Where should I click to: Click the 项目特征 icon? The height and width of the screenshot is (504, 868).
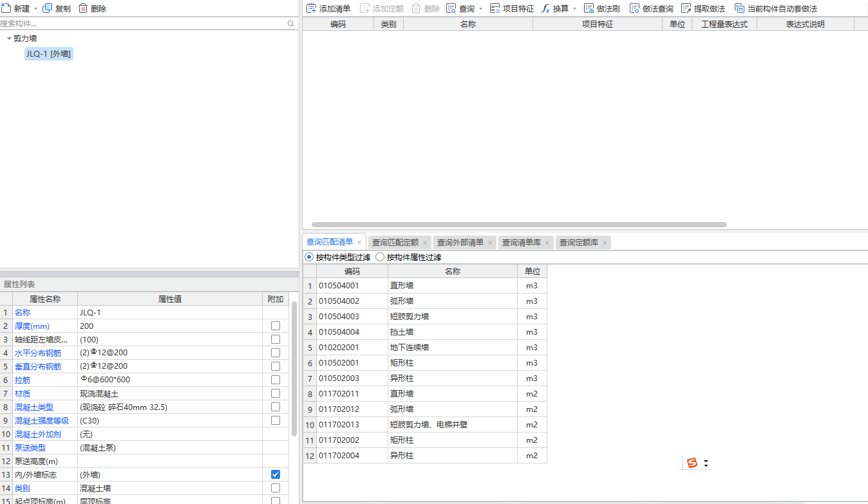coord(495,8)
